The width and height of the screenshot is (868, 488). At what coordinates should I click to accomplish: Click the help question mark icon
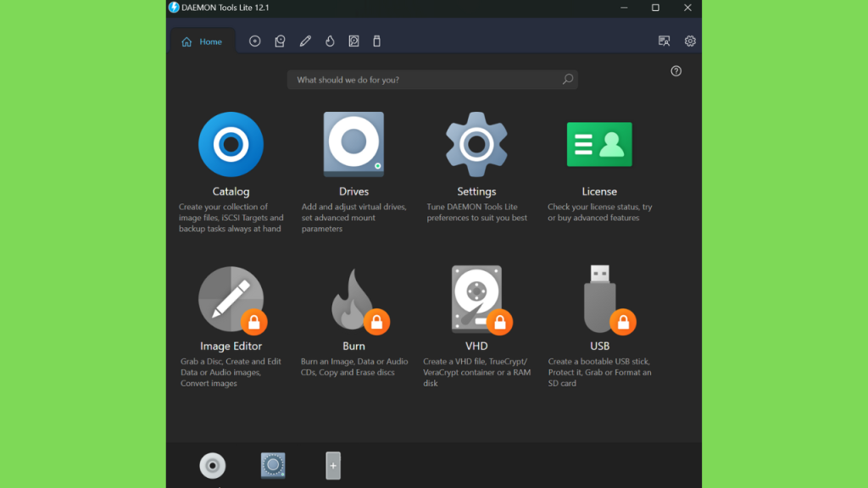click(x=676, y=71)
